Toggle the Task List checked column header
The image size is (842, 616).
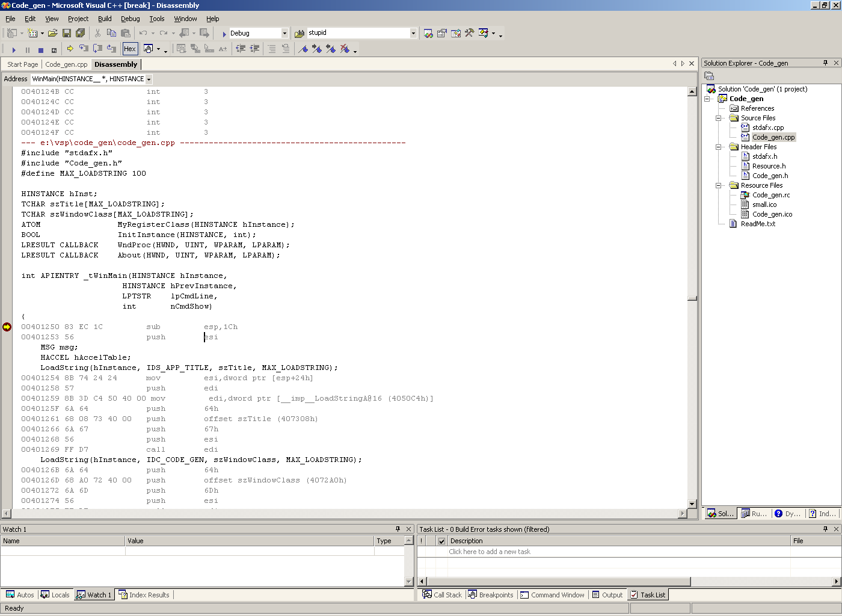441,541
